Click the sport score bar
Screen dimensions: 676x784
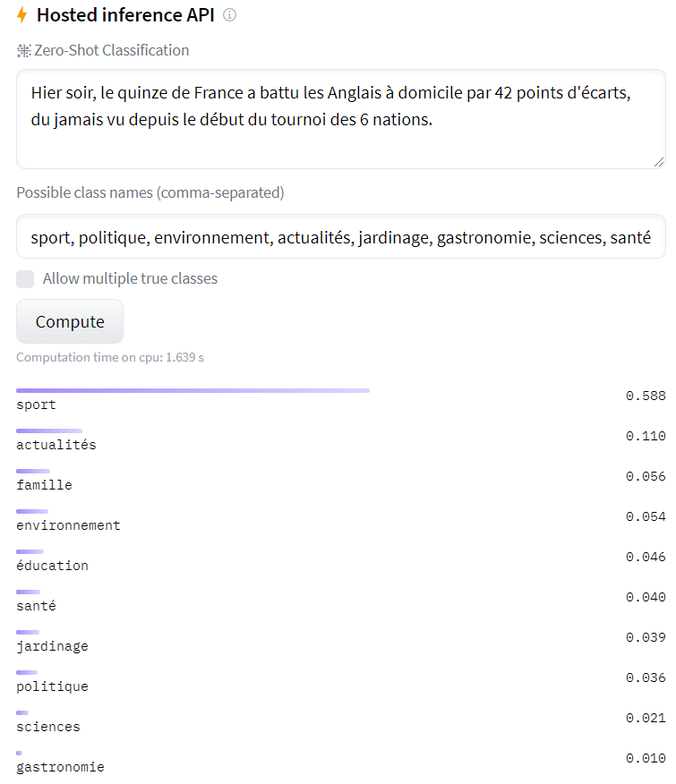point(193,390)
